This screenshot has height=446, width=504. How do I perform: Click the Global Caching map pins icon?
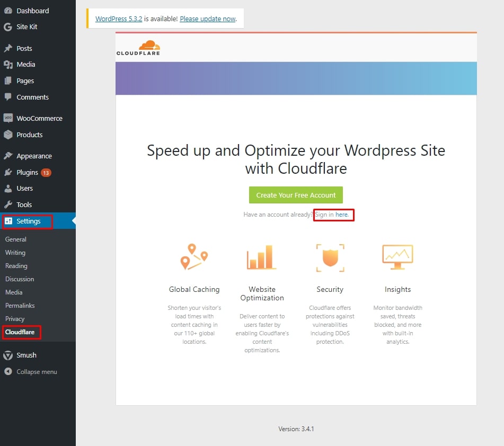point(194,257)
